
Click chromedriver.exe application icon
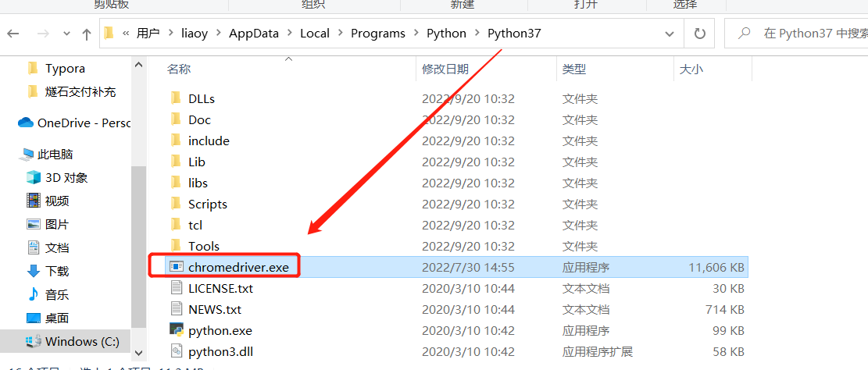click(x=176, y=267)
